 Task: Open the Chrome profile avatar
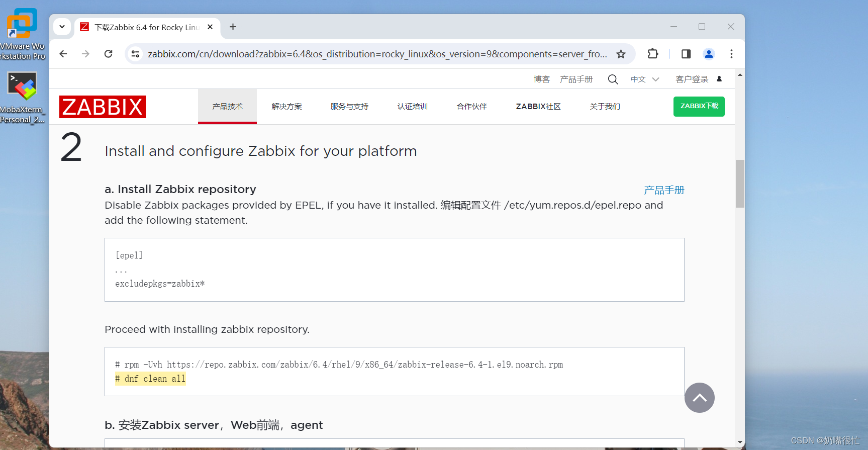[709, 54]
